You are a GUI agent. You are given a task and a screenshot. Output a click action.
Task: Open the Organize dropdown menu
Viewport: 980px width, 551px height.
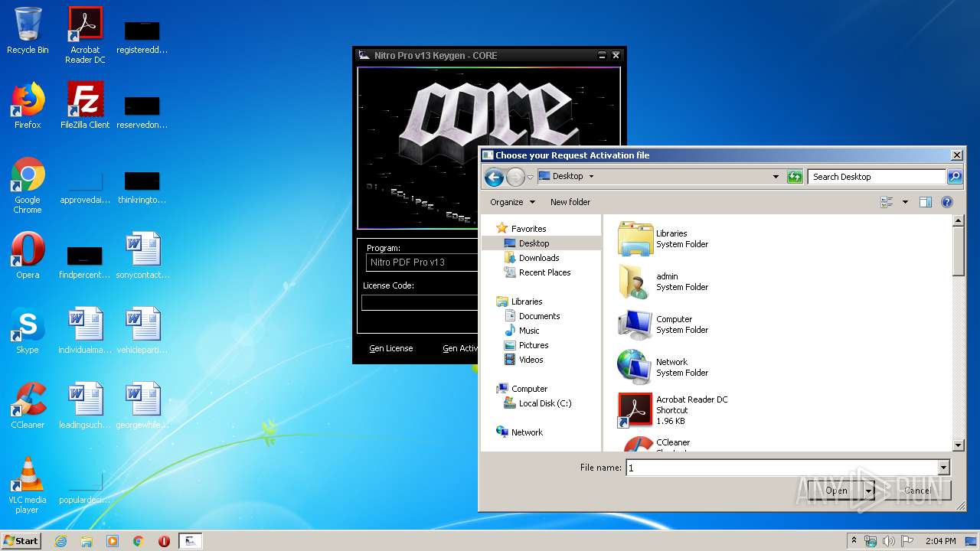(x=512, y=202)
